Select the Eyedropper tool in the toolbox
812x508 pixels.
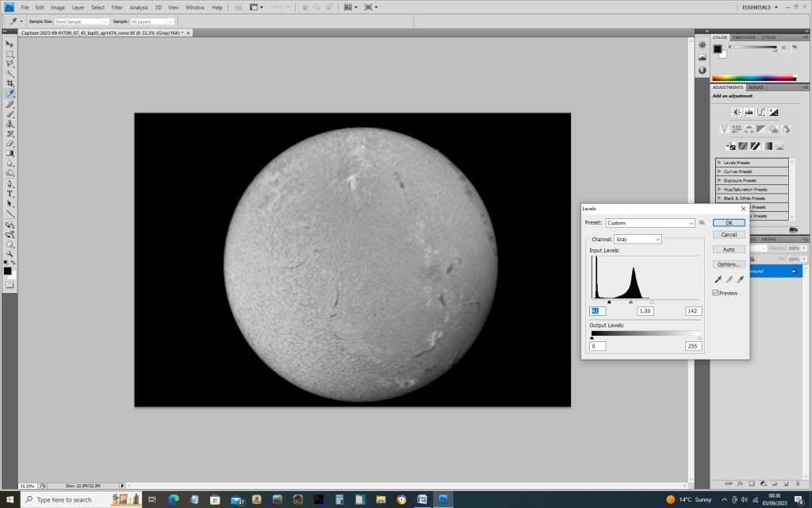(10, 94)
